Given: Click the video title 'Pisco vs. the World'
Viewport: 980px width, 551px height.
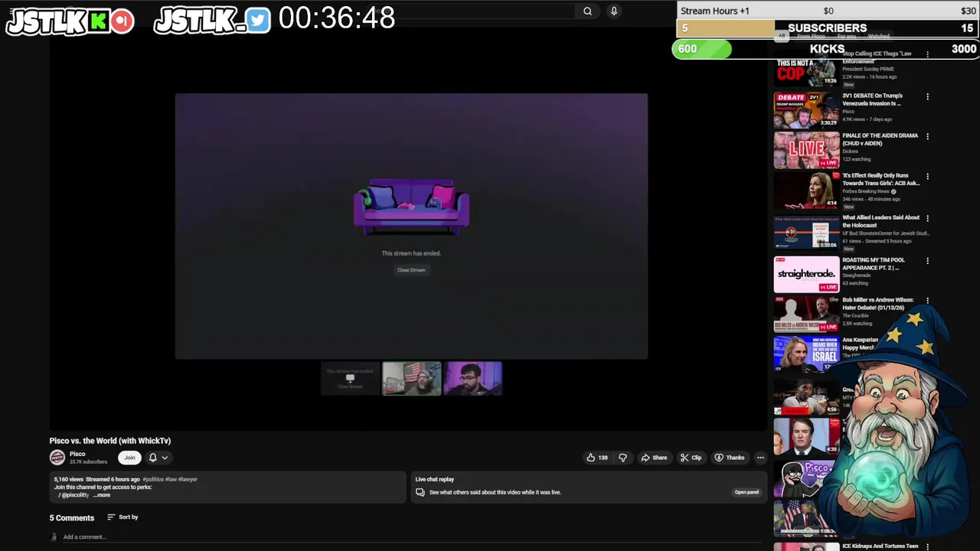Looking at the screenshot, I should coord(110,441).
